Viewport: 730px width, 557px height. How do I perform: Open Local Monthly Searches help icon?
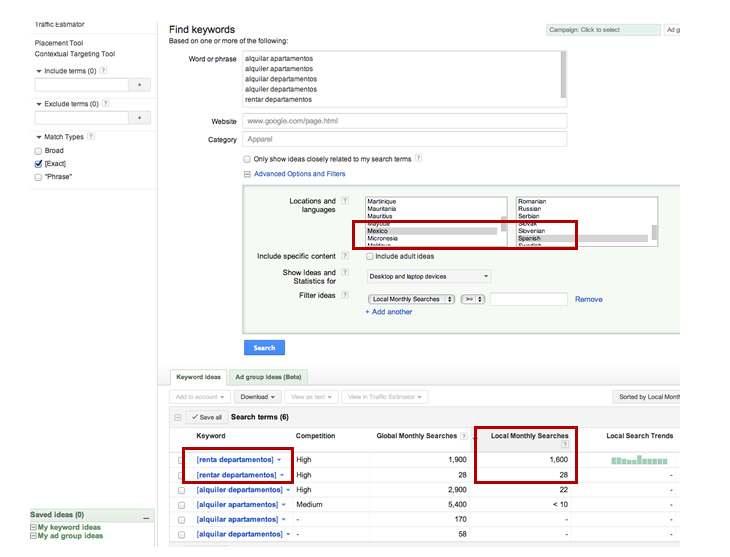coord(565,444)
